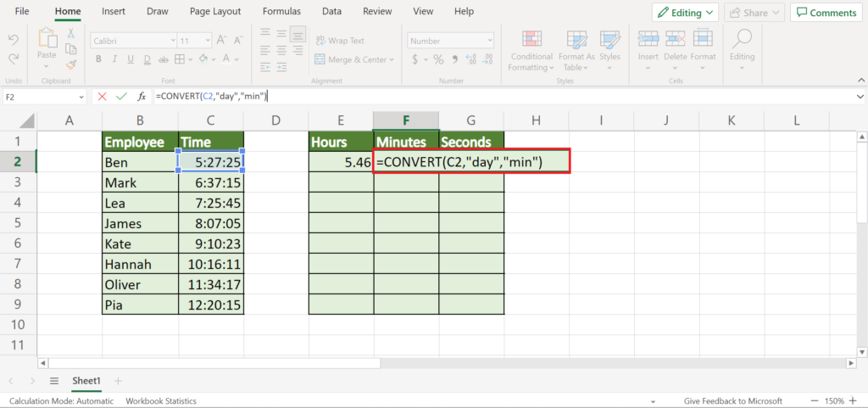Click Give Feedback to Microsoft link
The width and height of the screenshot is (868, 408).
[733, 401]
